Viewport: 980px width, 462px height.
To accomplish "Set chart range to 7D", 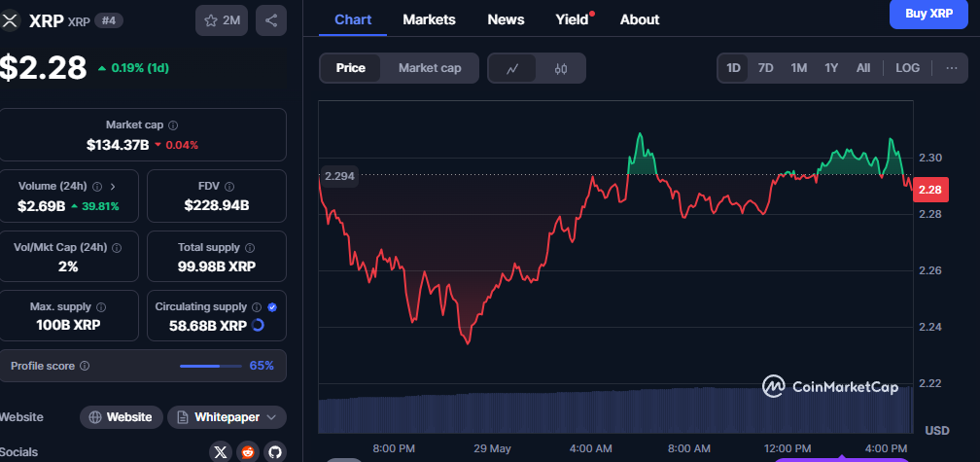I will coord(766,68).
